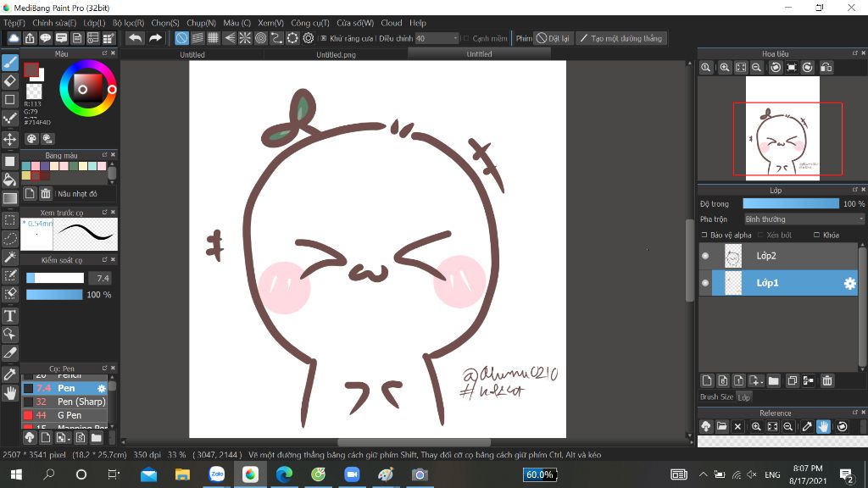This screenshot has width=868, height=488.
Task: Select the Move tool
Action: pyautogui.click(x=10, y=139)
